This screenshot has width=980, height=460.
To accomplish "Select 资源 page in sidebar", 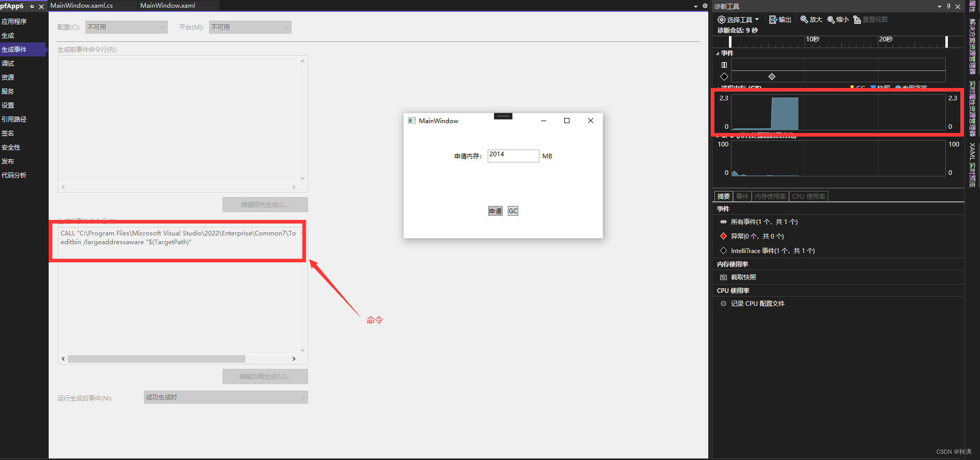I will coord(8,78).
